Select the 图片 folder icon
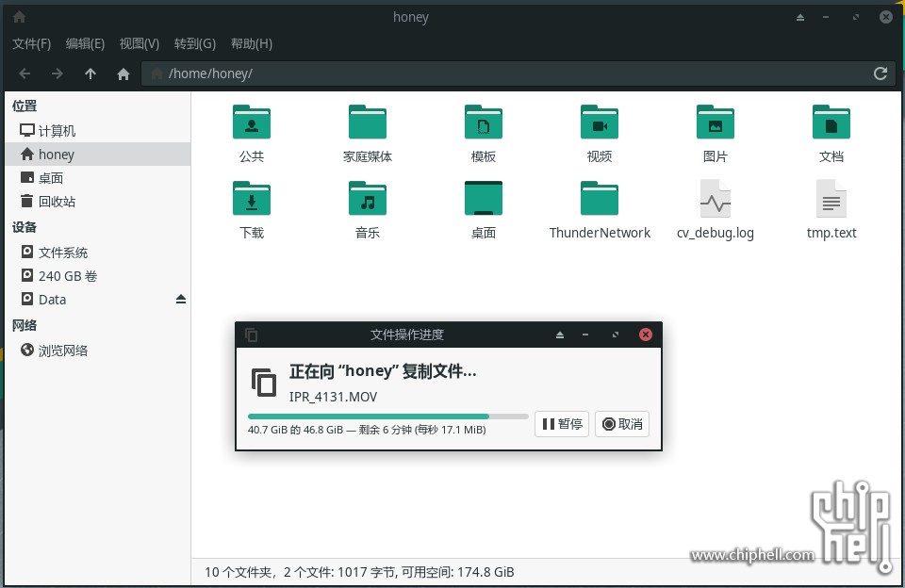 point(716,122)
